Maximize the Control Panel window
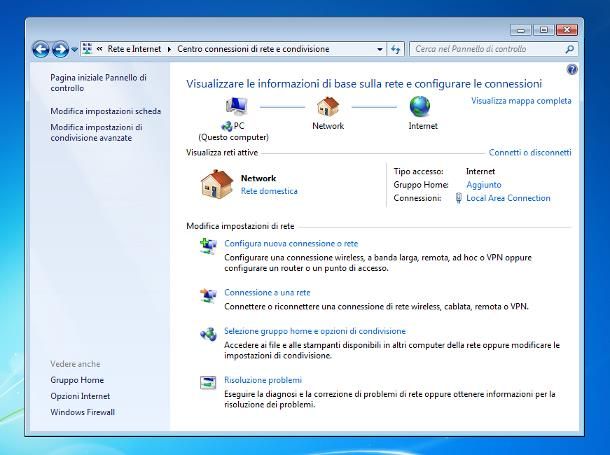Viewport: 610px width, 455px height. [544, 30]
